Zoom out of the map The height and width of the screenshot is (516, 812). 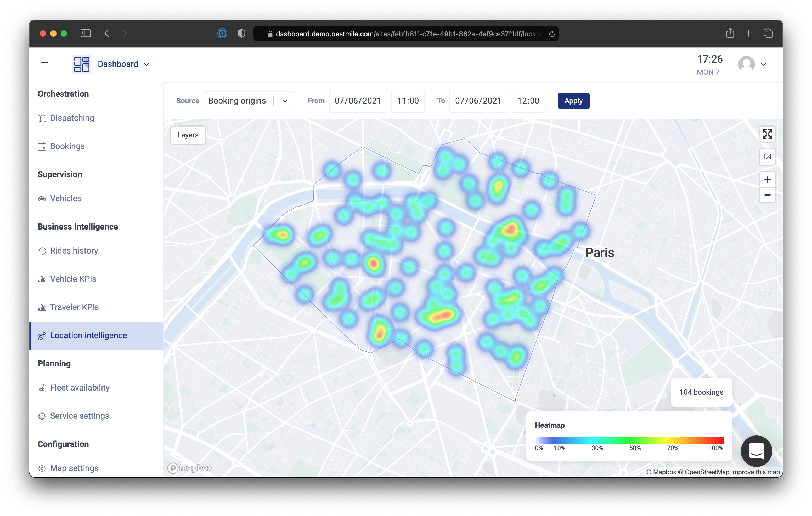pyautogui.click(x=767, y=195)
